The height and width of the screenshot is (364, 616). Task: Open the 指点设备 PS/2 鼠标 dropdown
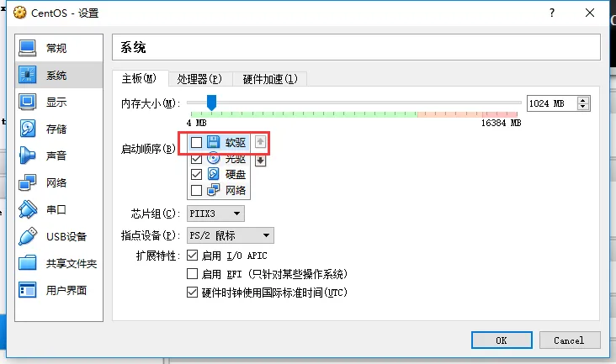[x=231, y=235]
